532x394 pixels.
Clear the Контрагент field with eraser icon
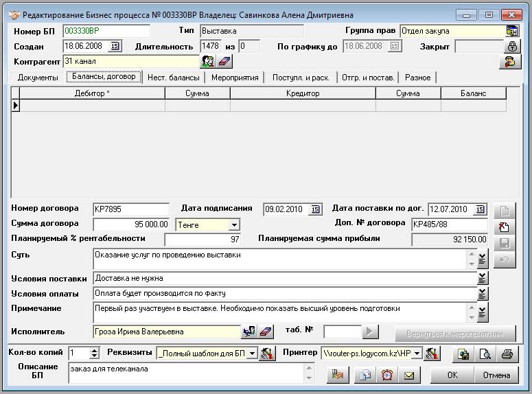224,61
